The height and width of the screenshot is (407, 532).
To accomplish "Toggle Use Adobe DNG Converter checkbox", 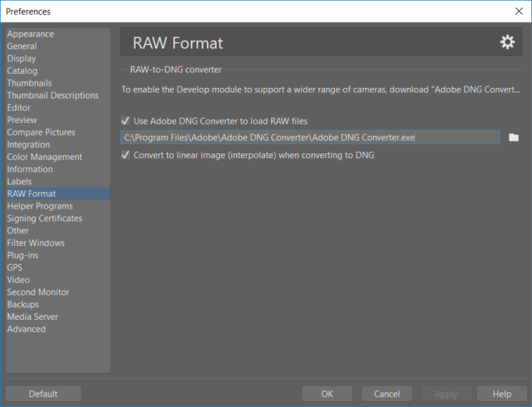I will click(x=125, y=121).
